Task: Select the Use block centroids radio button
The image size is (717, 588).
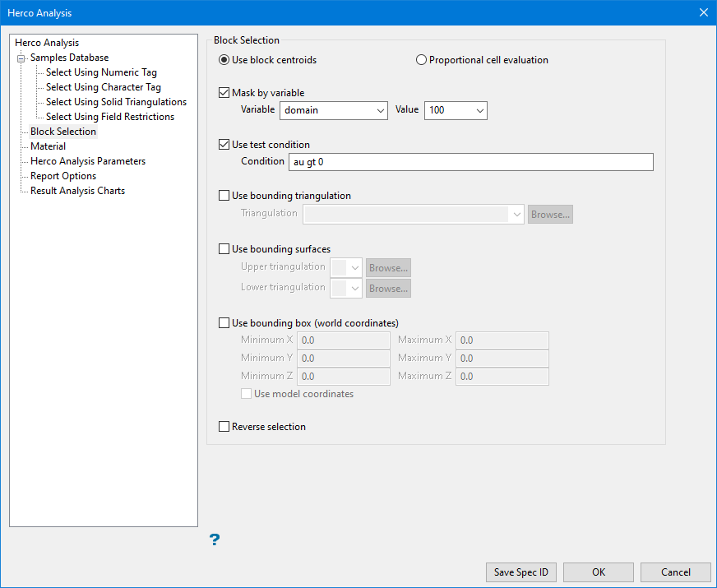Action: pos(224,60)
